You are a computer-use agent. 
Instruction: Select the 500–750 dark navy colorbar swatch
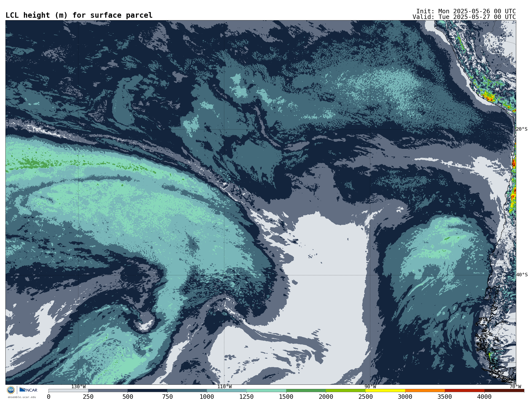pyautogui.click(x=148, y=391)
